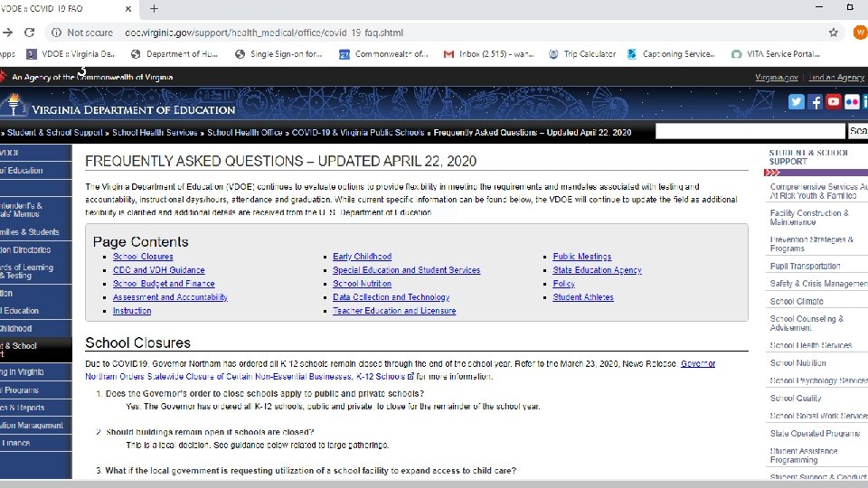Open the VDOE Virginia De... bookmark
Viewport: 868px width, 488px height.
click(71, 53)
